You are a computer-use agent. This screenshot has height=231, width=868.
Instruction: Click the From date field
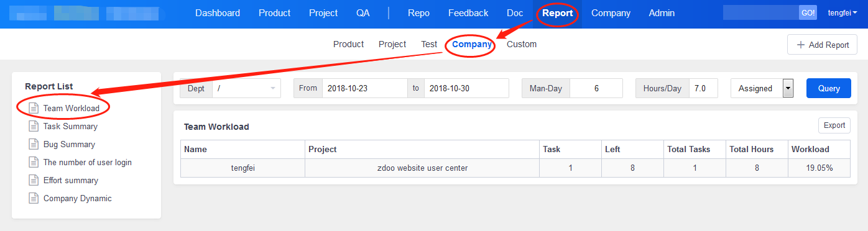pos(364,88)
